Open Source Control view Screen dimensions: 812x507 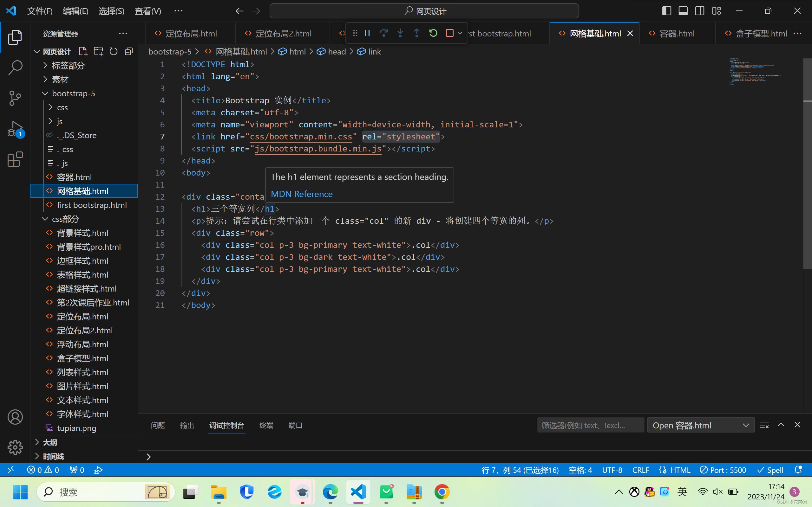pos(15,98)
